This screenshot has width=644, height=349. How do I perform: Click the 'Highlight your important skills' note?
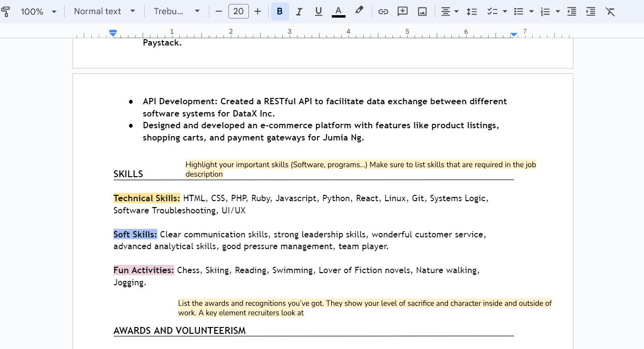[361, 169]
